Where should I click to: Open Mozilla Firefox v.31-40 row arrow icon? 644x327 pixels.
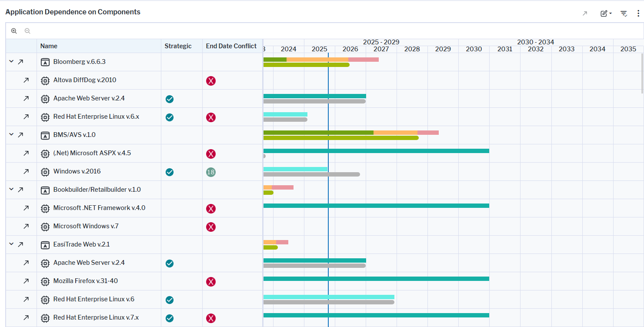pos(26,281)
